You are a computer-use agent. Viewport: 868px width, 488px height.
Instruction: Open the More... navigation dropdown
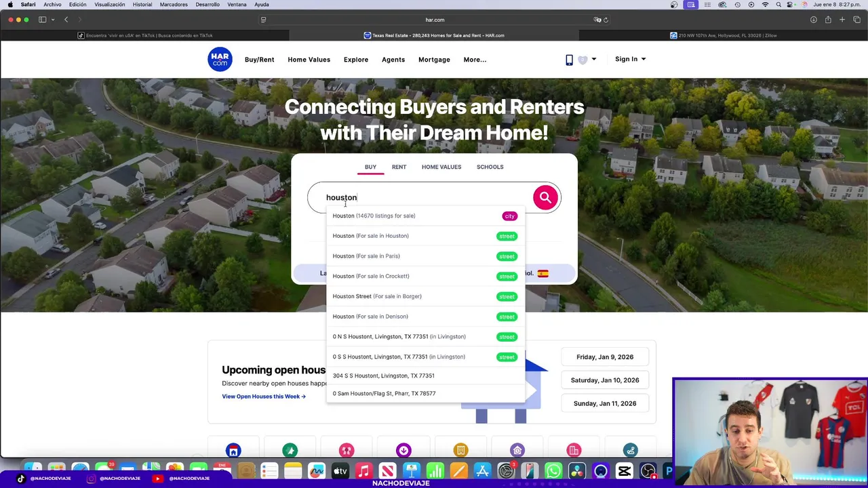tap(475, 60)
